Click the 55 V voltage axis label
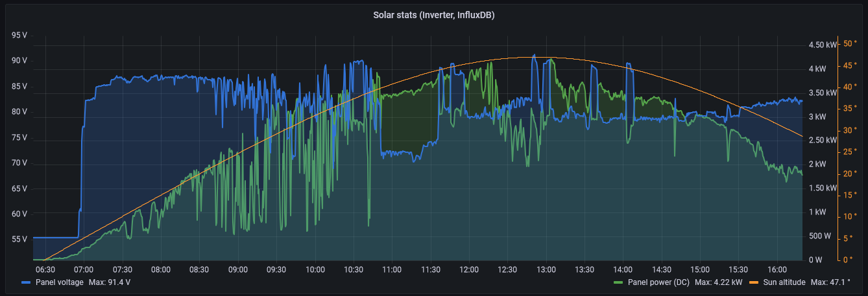The width and height of the screenshot is (868, 296). (x=19, y=239)
